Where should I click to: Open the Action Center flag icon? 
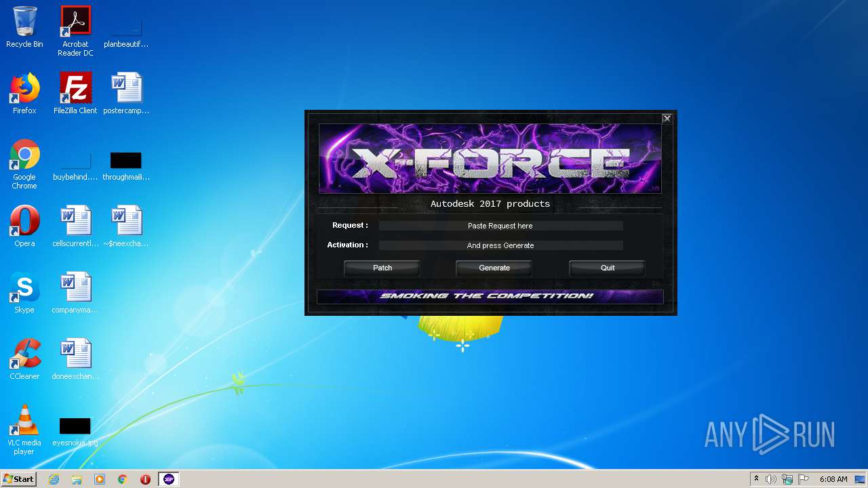804,479
